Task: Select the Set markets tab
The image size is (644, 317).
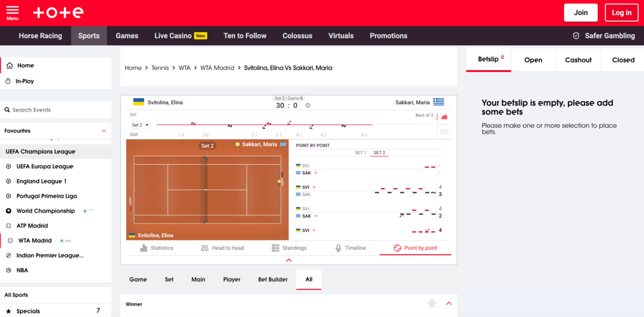Action: tap(169, 279)
